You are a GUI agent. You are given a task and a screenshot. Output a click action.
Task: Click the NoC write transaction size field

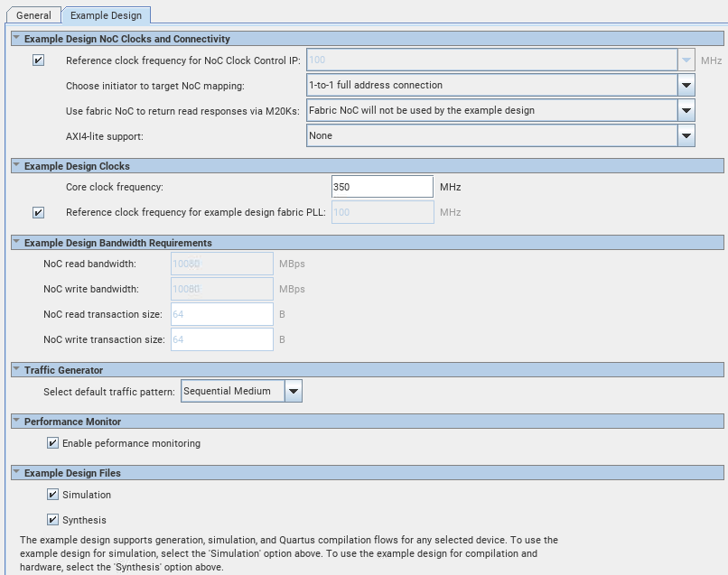221,339
